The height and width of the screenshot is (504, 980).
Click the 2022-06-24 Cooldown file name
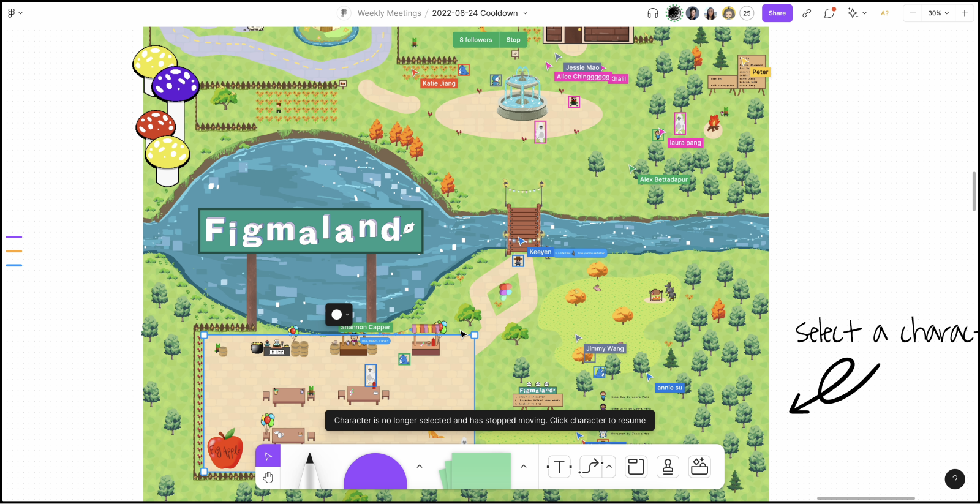[475, 13]
